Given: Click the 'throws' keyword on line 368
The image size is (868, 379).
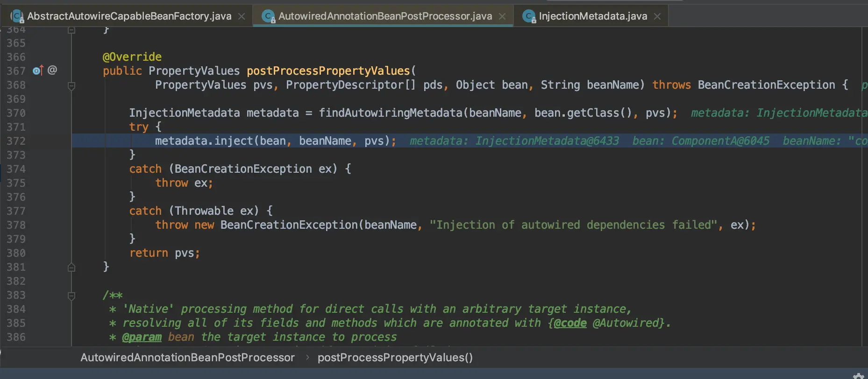Looking at the screenshot, I should point(671,85).
